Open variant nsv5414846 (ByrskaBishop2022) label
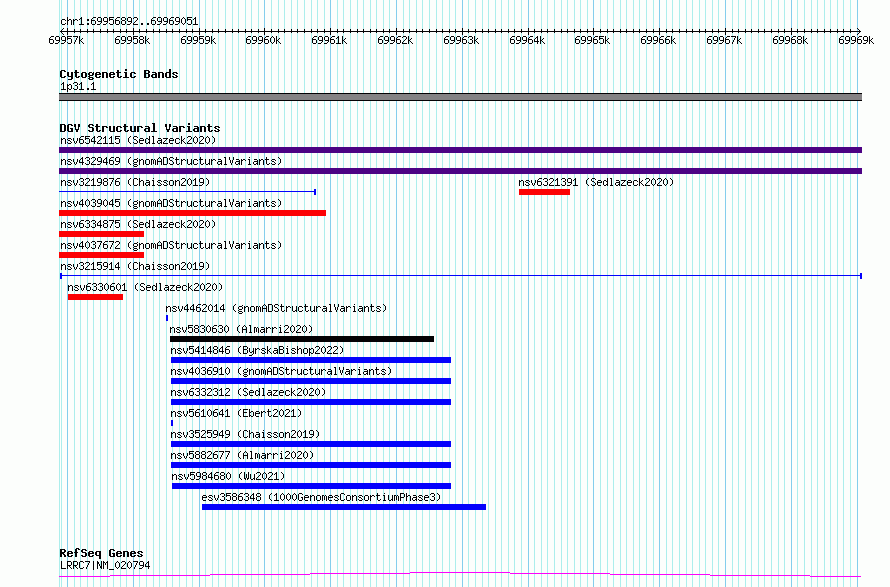 click(x=258, y=350)
